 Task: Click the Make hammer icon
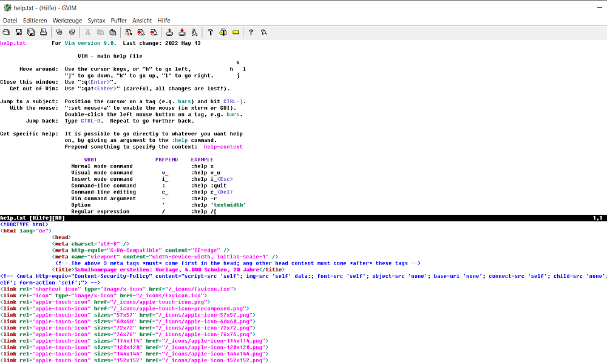210,33
